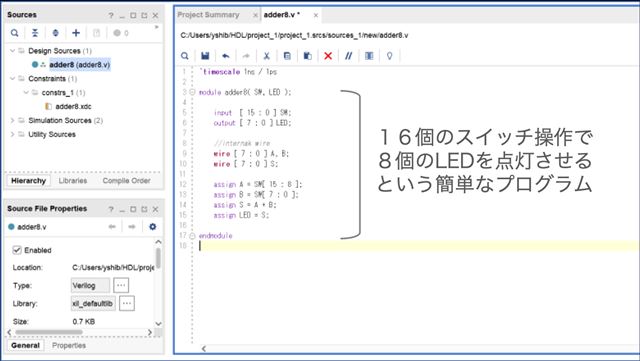Click the properties vertical scrollbar thumb
This screenshot has height=361, width=640.
[x=158, y=258]
